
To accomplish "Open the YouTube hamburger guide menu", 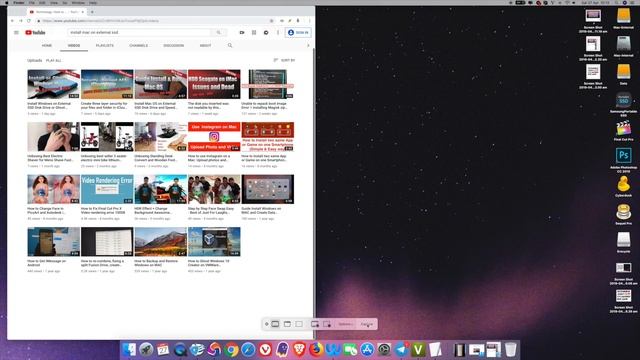I will (16, 32).
